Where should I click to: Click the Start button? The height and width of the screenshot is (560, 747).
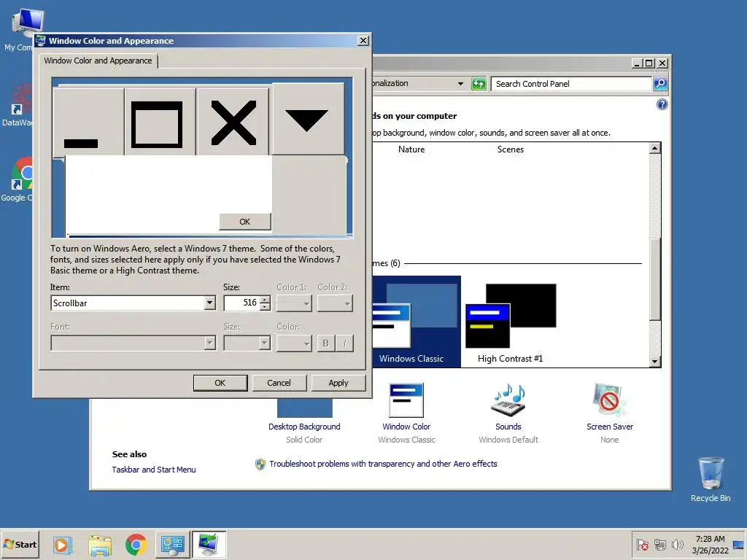coord(20,544)
